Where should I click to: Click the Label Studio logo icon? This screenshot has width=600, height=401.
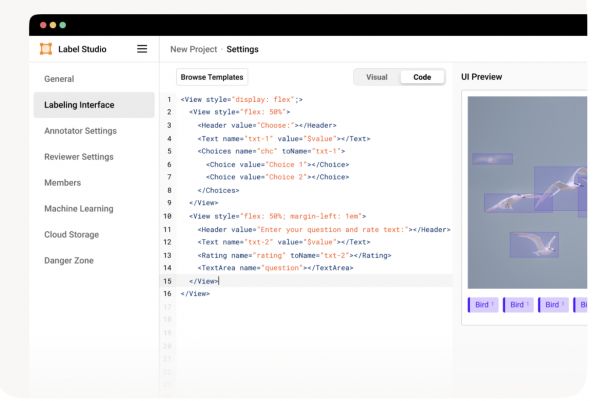click(x=44, y=49)
